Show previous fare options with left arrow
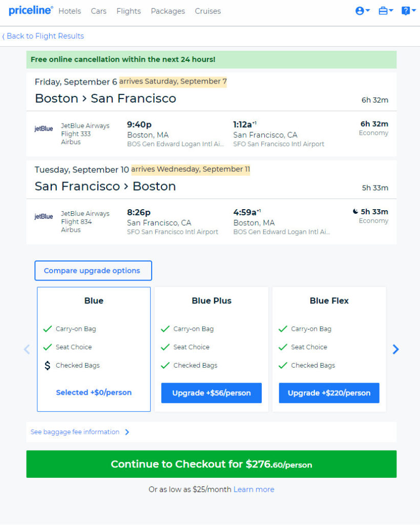This screenshot has height=525, width=420. click(x=27, y=349)
